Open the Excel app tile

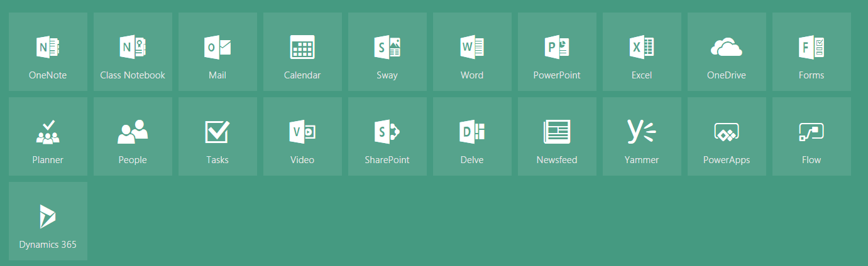tap(642, 51)
